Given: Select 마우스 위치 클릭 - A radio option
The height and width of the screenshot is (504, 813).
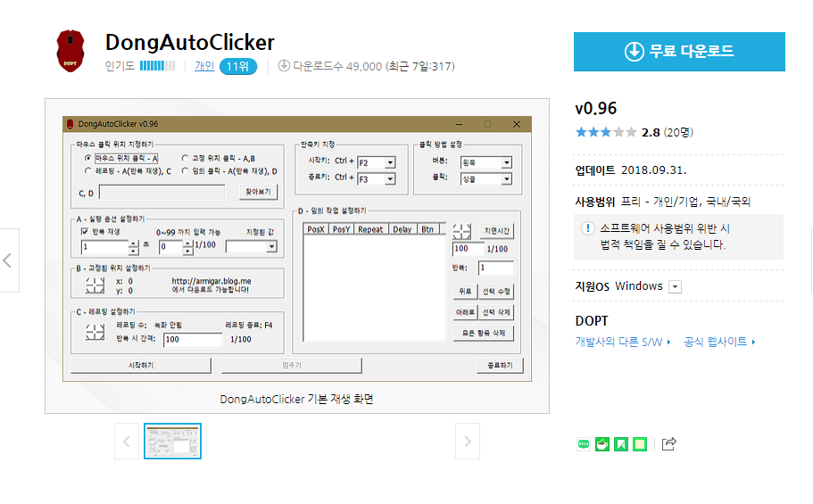Looking at the screenshot, I should [87, 158].
